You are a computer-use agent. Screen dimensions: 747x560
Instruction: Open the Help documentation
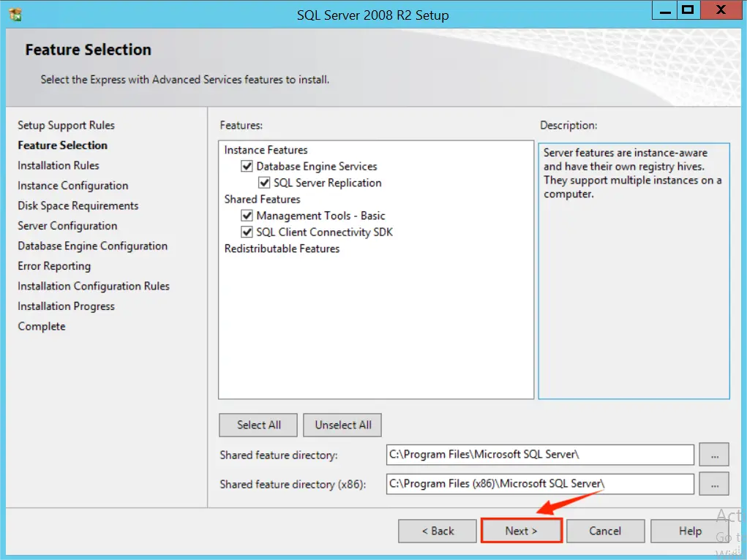click(689, 531)
